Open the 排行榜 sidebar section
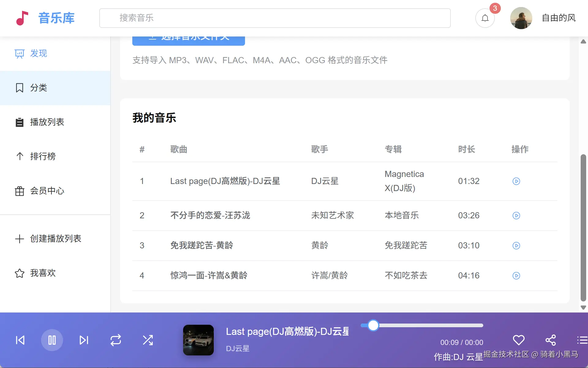This screenshot has width=588, height=368. click(x=43, y=156)
